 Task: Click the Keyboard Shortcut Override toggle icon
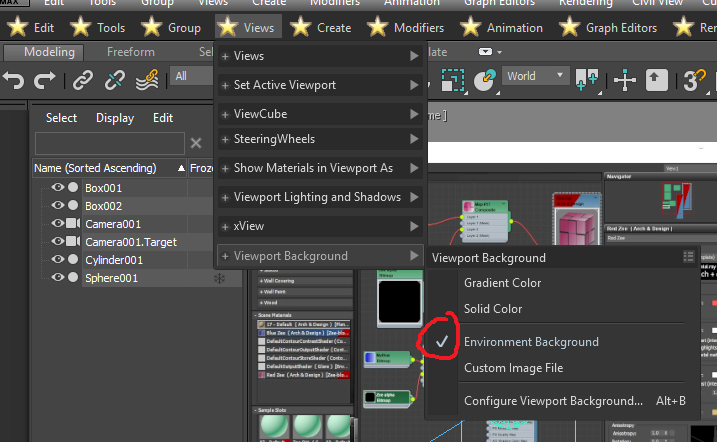point(657,80)
